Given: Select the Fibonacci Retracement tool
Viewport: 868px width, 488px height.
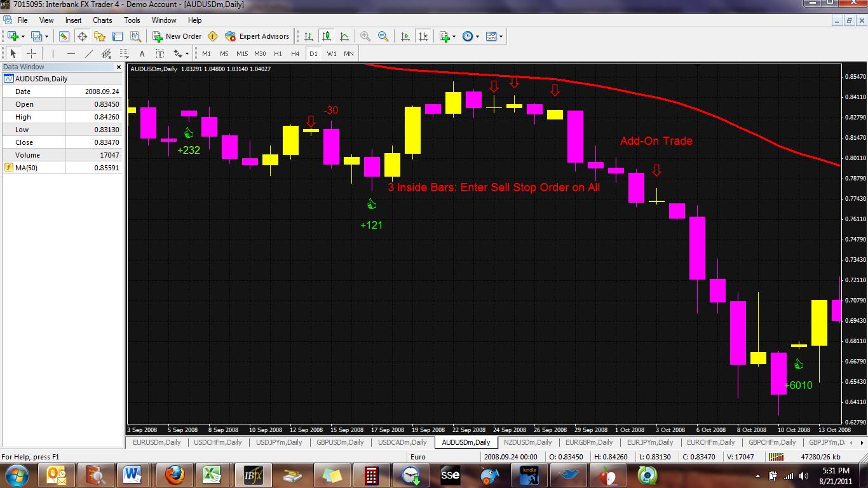Looking at the screenshot, I should pos(124,53).
